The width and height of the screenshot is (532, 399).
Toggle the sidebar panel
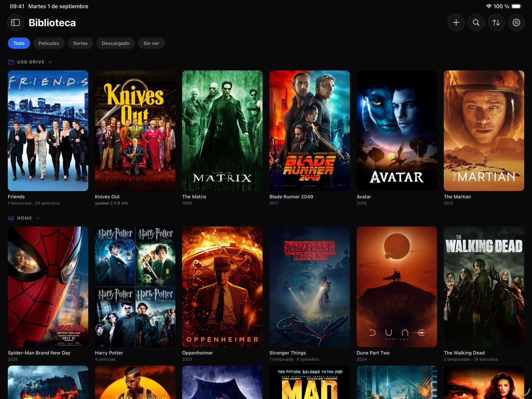coord(16,23)
